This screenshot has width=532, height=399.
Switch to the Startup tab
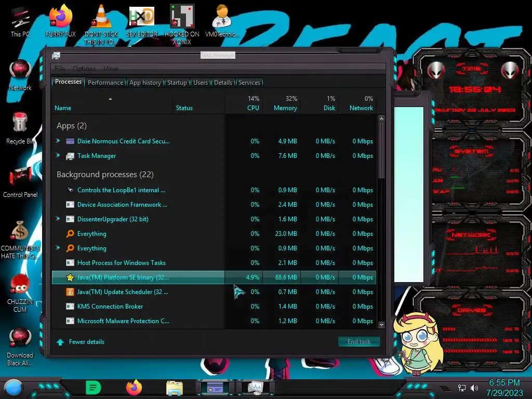pyautogui.click(x=177, y=83)
